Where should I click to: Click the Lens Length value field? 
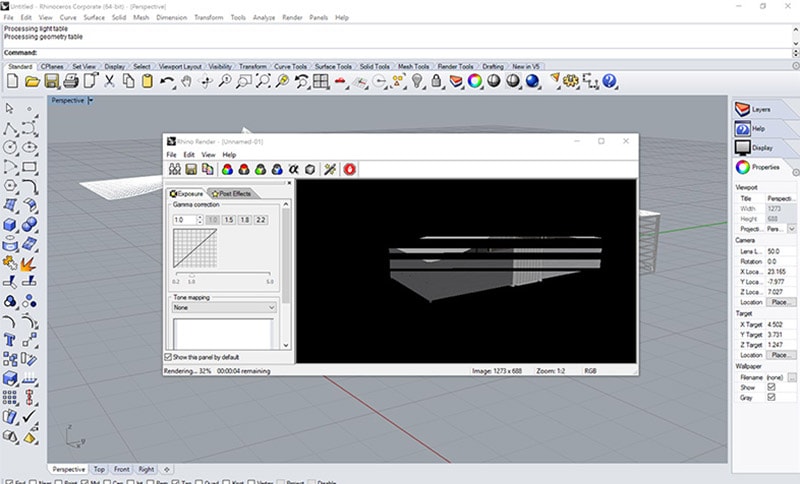coord(781,251)
